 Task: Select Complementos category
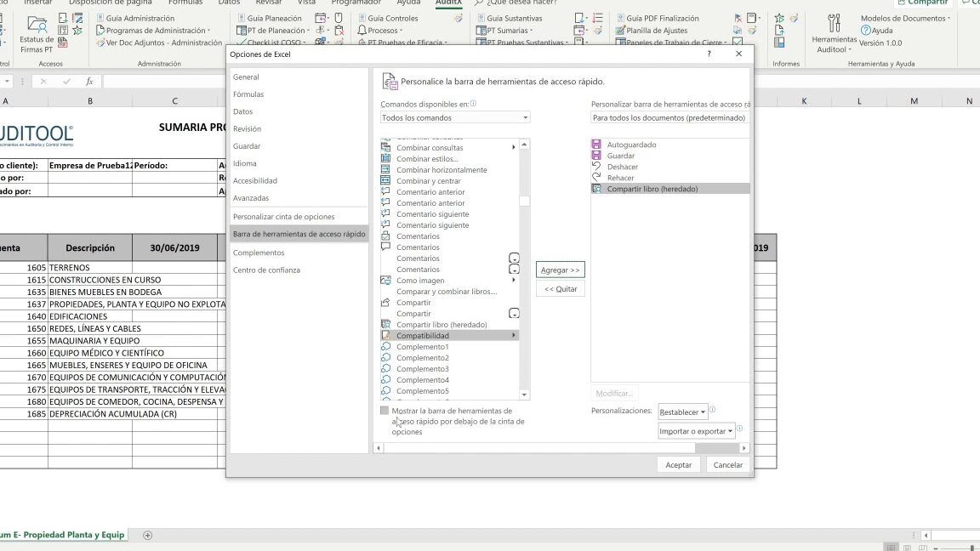(299, 253)
